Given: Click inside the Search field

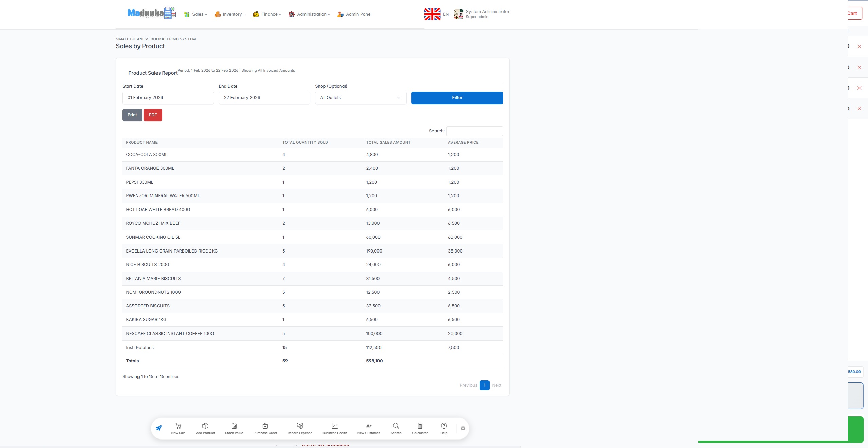Looking at the screenshot, I should [x=474, y=131].
